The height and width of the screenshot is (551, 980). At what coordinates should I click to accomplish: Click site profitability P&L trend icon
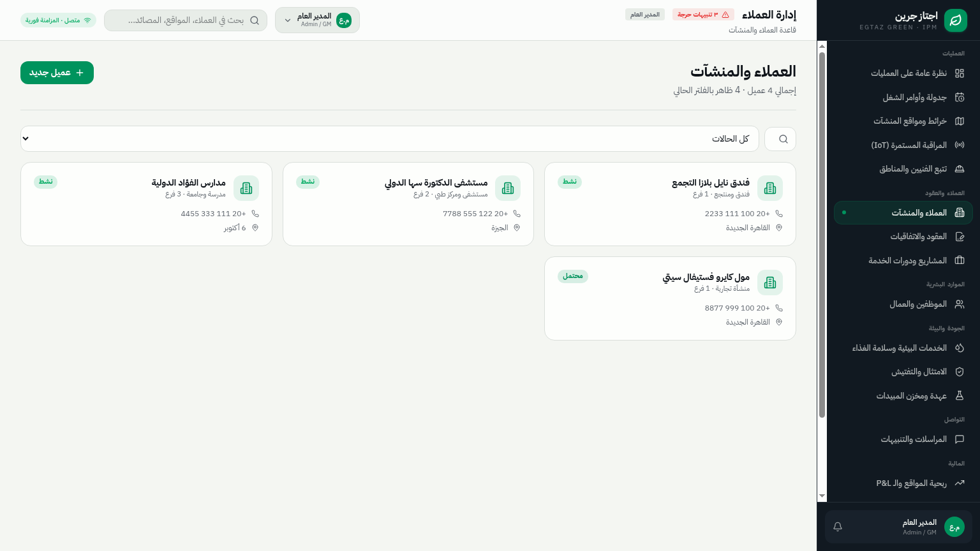(959, 483)
